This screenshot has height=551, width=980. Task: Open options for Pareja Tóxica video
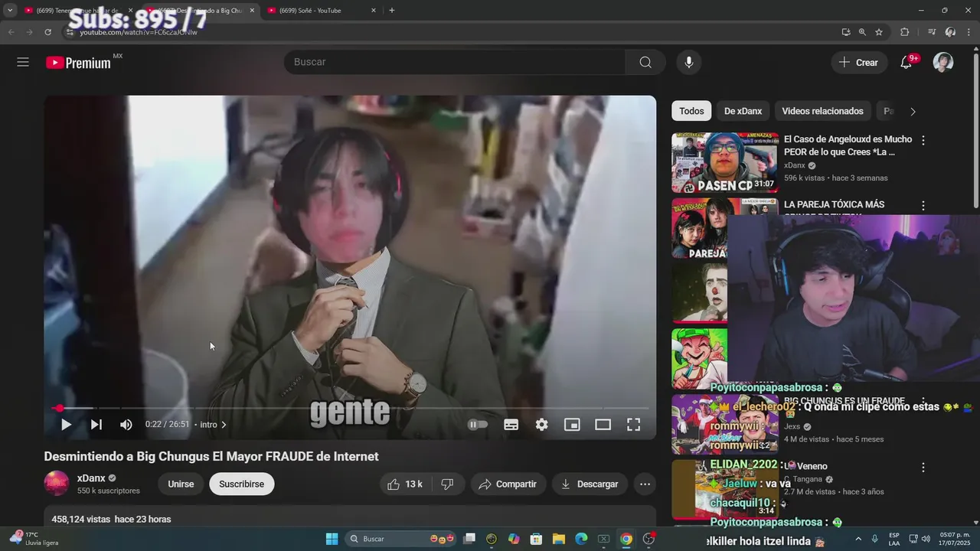tap(923, 206)
